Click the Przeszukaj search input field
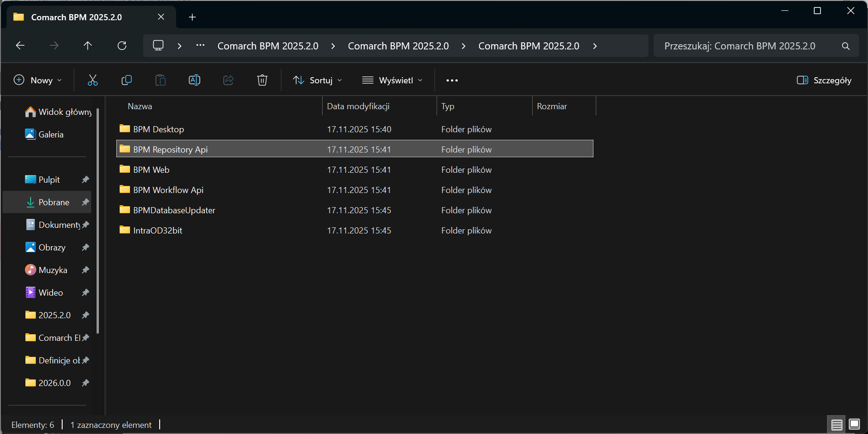Viewport: 868px width, 434px height. [744, 46]
